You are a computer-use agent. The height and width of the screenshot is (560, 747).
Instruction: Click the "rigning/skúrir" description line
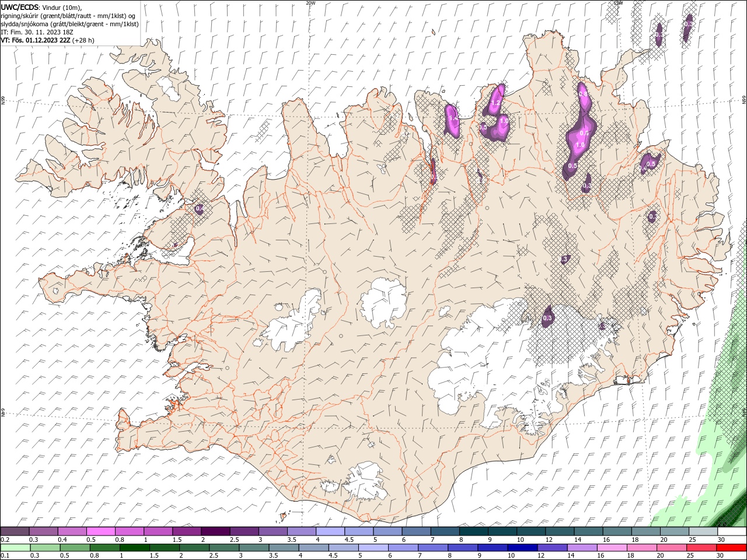68,16
